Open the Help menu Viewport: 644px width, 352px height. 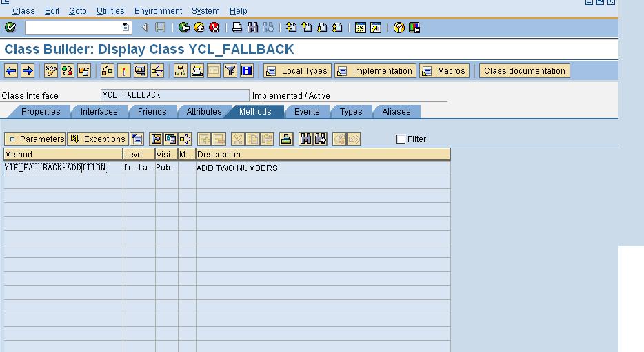tap(238, 10)
